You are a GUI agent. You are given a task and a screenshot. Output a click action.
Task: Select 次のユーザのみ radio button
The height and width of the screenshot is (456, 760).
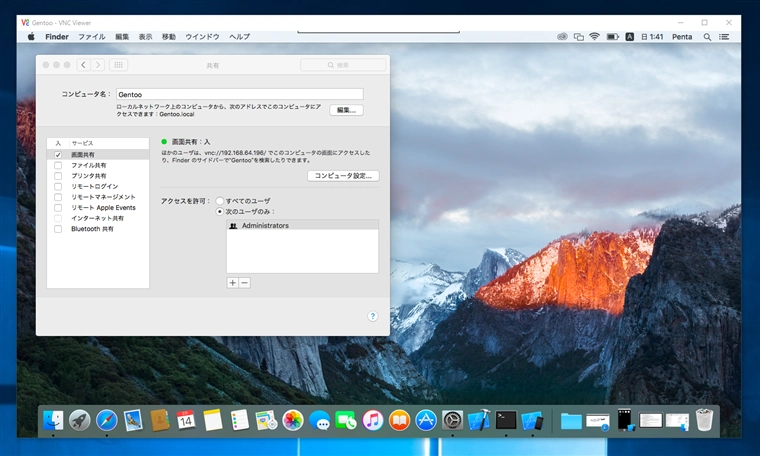click(x=220, y=211)
